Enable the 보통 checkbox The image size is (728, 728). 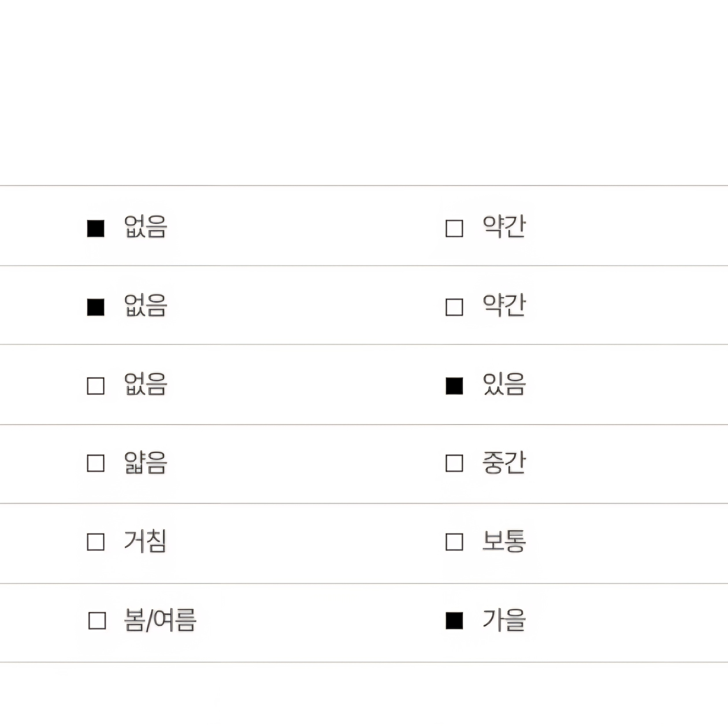[454, 542]
